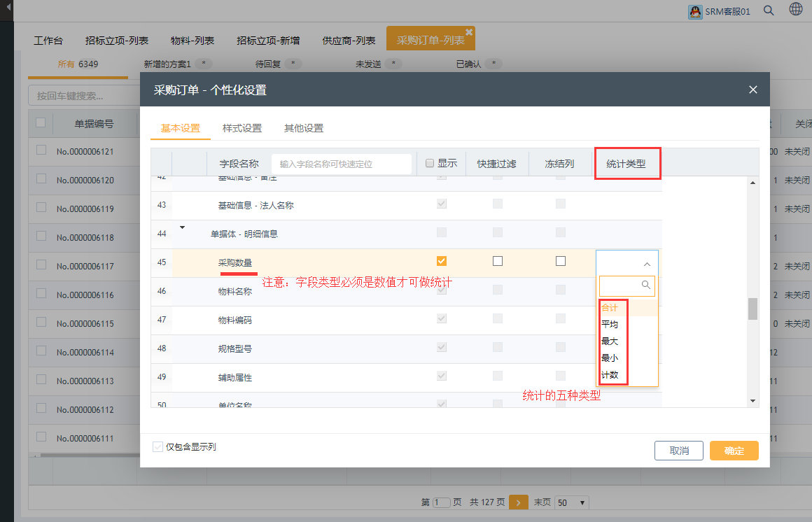
Task: Focus the 按回车键搜索 search box
Action: [83, 96]
